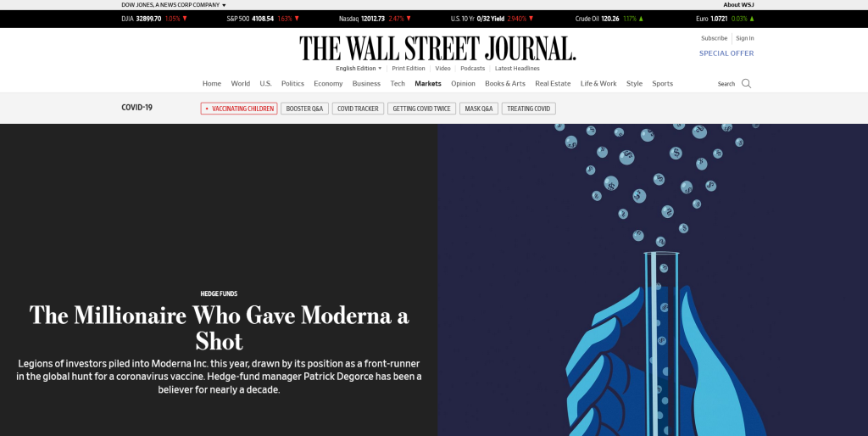Image resolution: width=868 pixels, height=436 pixels.
Task: Click the S&P 500 ticker quote
Action: coord(263,19)
